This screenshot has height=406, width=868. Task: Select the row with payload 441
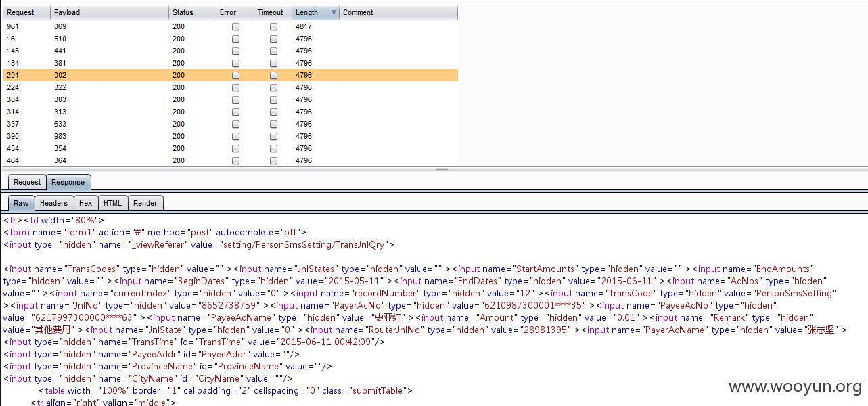point(230,51)
